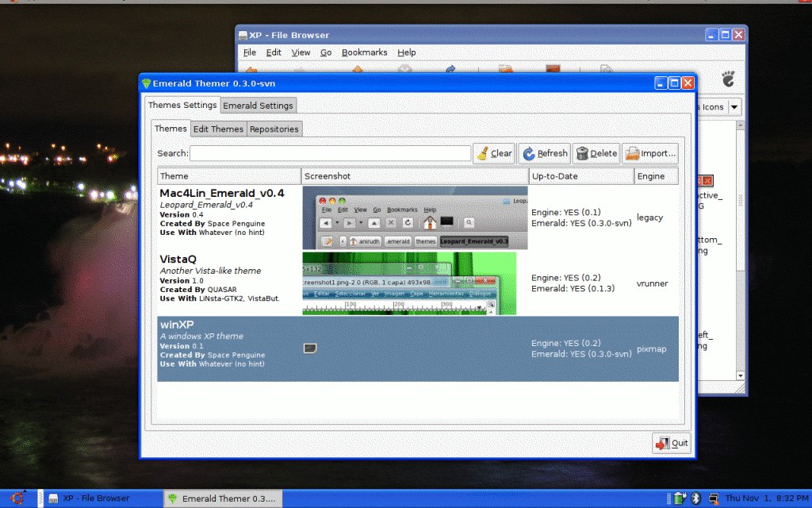Maximize the Emerald Themer window
Screen dimensions: 812x508
tap(674, 83)
